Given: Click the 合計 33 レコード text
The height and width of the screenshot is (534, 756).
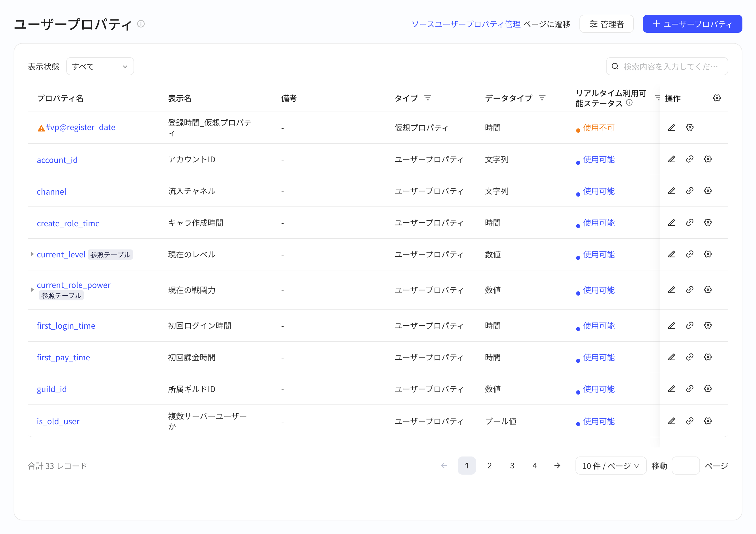Looking at the screenshot, I should click(57, 466).
